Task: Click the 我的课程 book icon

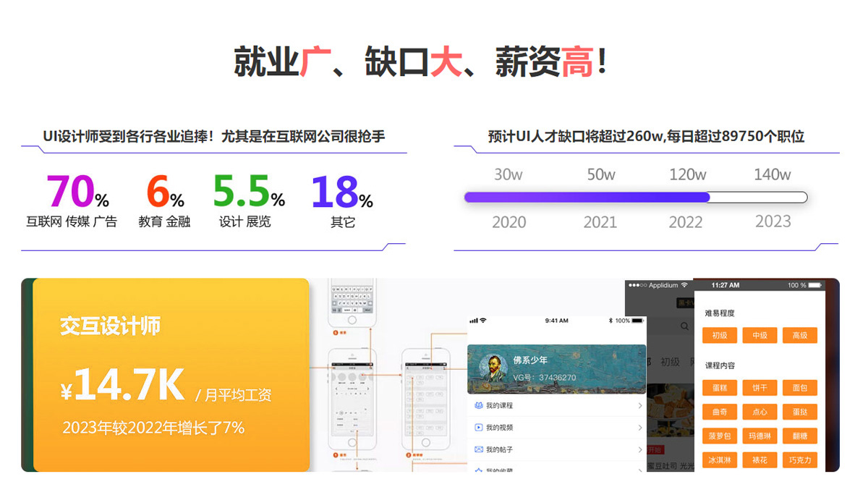Action: pos(478,406)
